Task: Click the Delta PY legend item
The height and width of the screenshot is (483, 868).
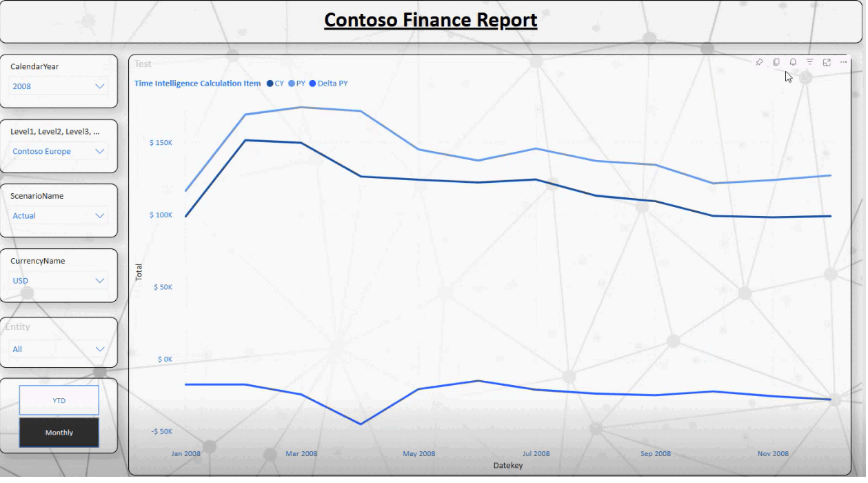Action: 328,83
